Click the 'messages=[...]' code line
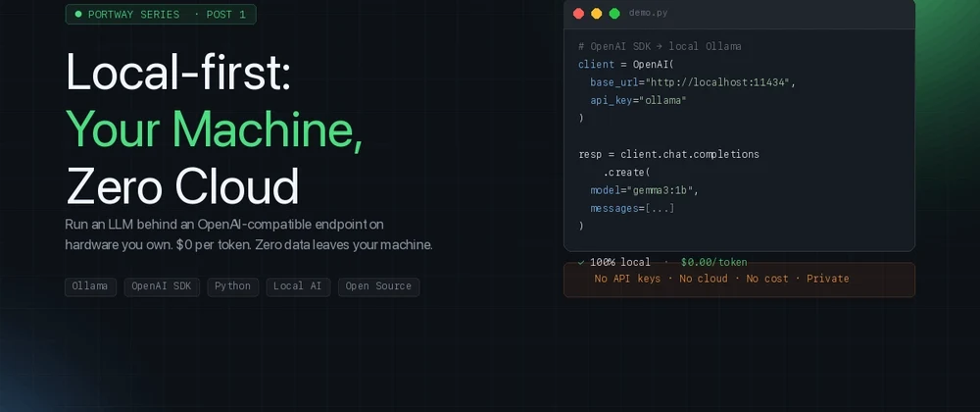 click(632, 208)
